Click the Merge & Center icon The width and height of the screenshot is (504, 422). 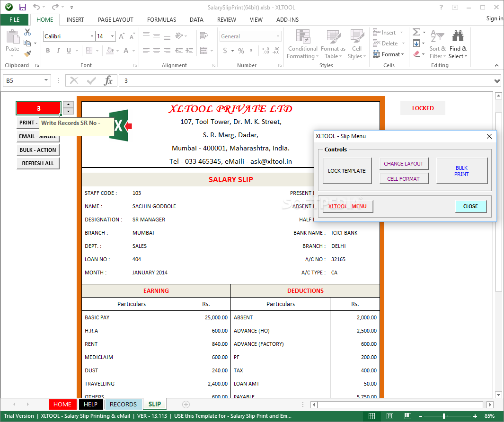point(204,51)
